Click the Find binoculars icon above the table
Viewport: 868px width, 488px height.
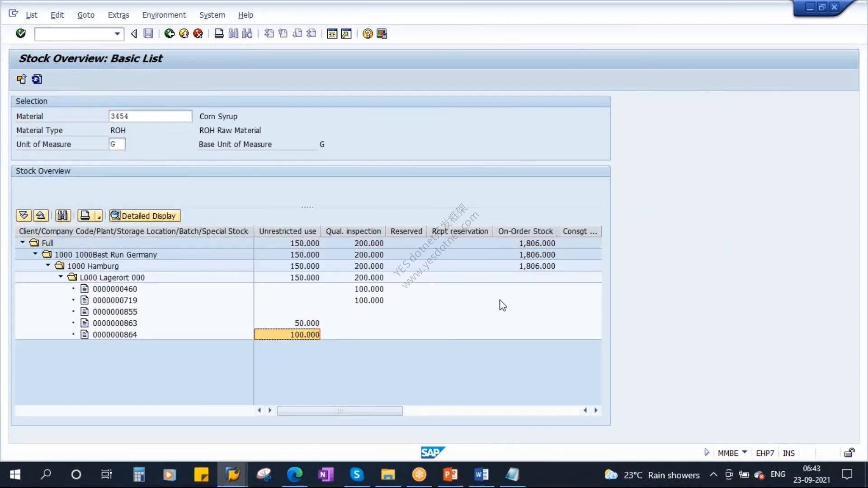coord(63,216)
